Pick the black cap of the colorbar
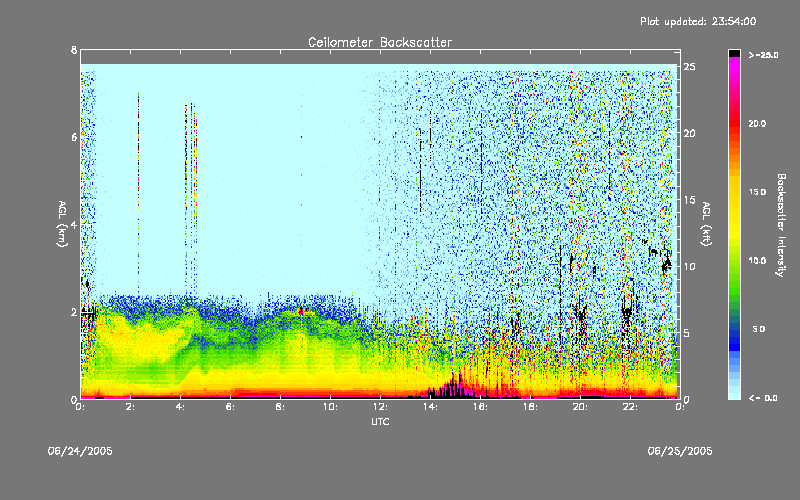800x500 pixels. click(734, 53)
